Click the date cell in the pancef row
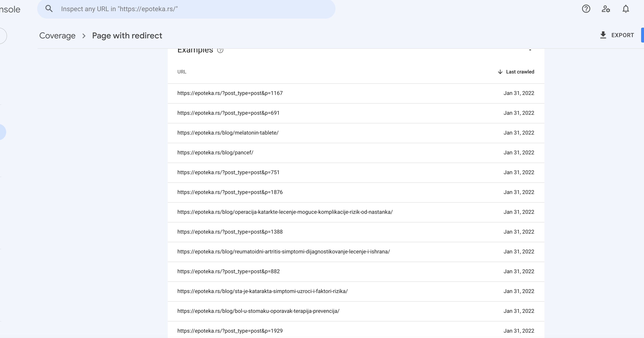Screen dimensions: 644x338 pos(519,153)
